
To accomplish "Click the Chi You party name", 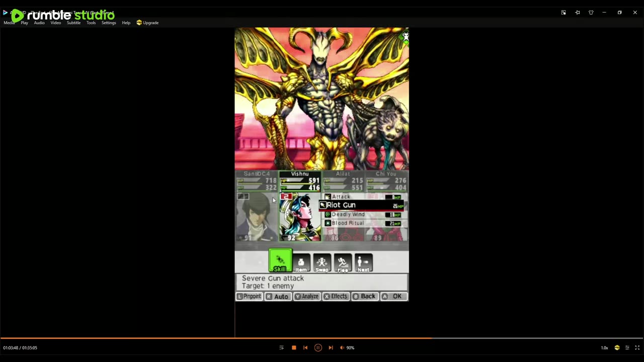I will coord(386,174).
